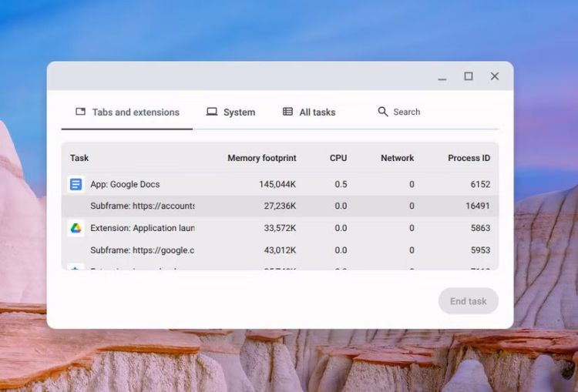
Task: Select Extension: Application launcher row
Action: coord(277,228)
